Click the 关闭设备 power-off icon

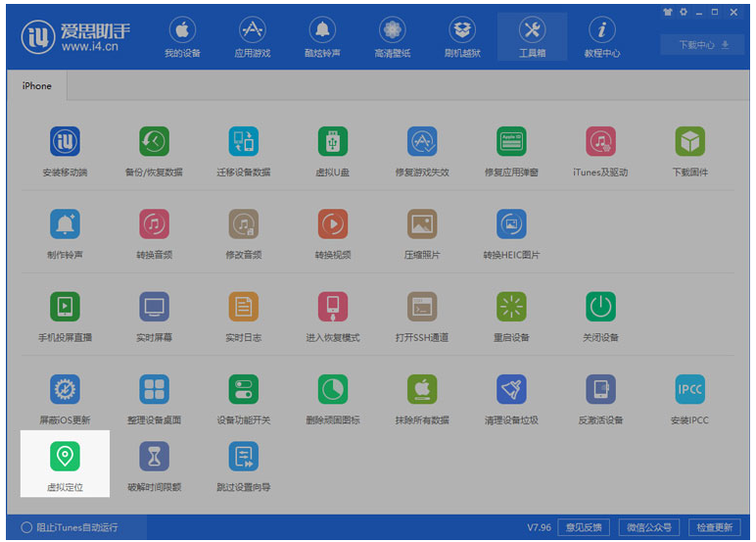[x=600, y=307]
